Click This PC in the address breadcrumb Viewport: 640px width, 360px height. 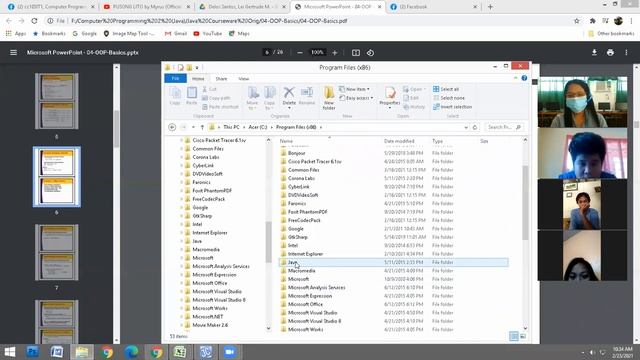click(x=231, y=127)
